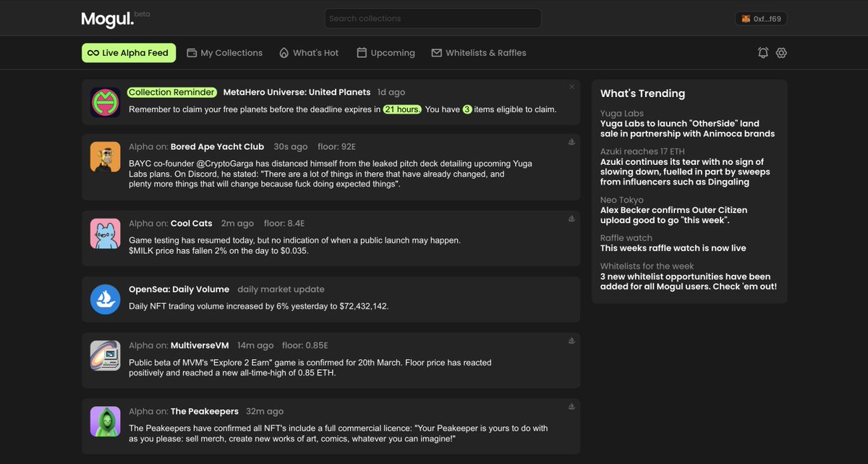Image resolution: width=868 pixels, height=464 pixels.
Task: Click the 21 hours deadline highlight
Action: [x=402, y=109]
